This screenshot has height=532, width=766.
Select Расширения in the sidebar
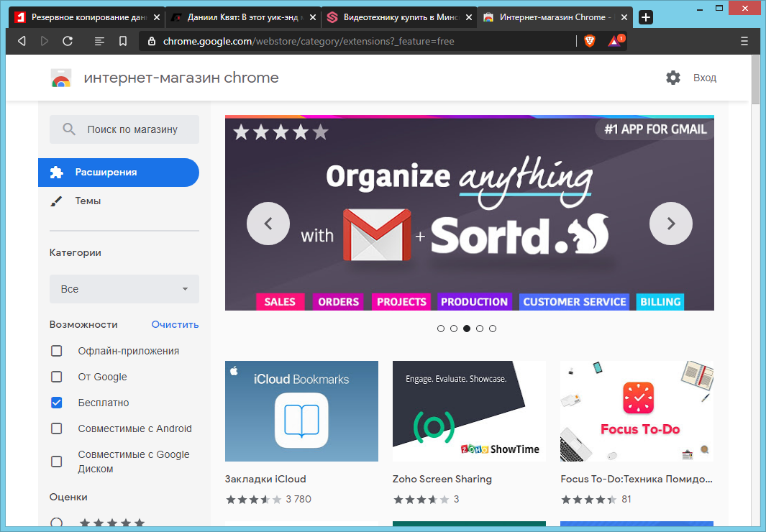click(x=119, y=173)
